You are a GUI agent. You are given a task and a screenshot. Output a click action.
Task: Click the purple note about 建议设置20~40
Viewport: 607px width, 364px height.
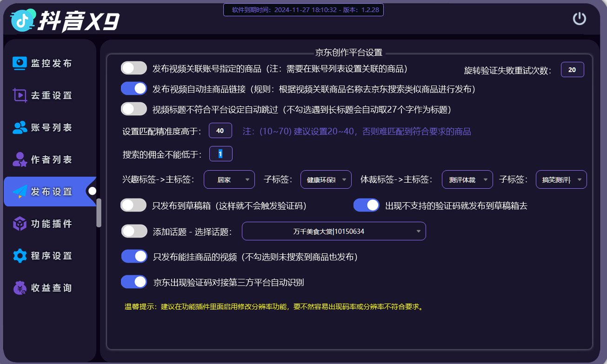pos(357,132)
